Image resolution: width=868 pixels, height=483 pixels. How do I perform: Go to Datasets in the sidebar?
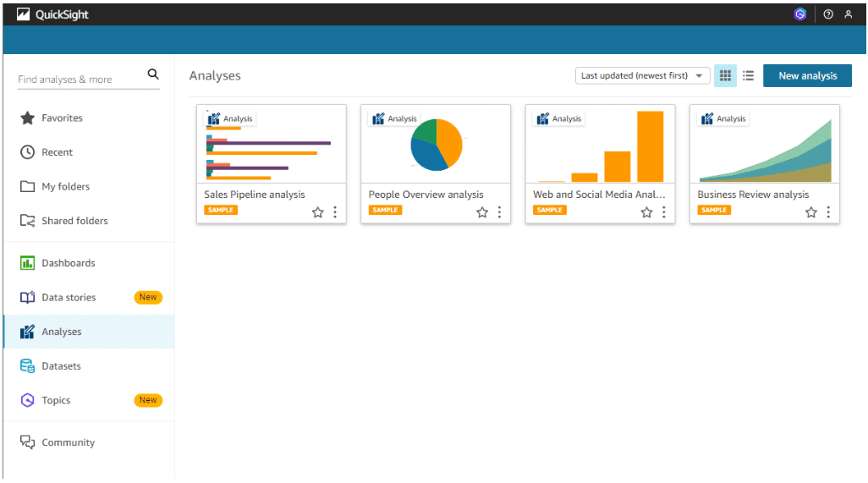tap(61, 366)
